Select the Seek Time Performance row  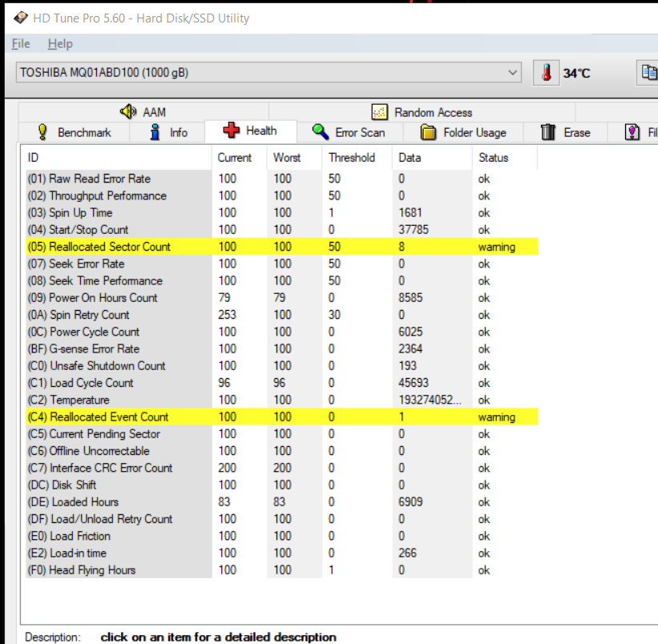(281, 280)
